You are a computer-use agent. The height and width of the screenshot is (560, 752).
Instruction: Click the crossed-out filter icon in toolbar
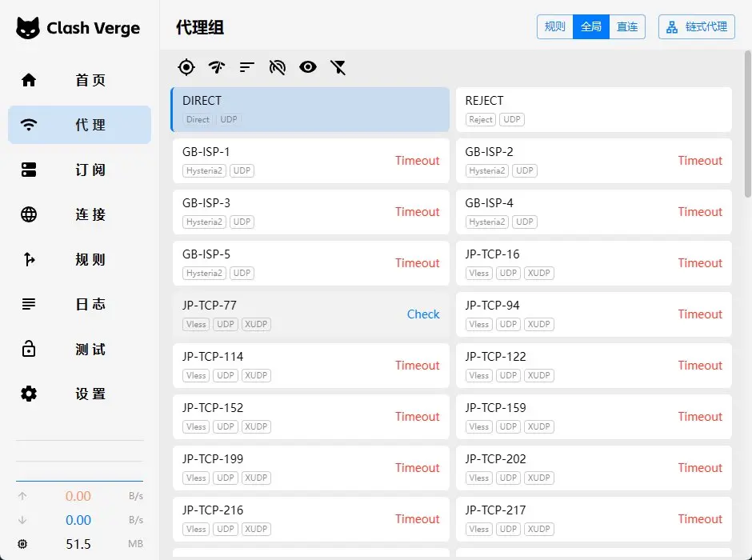tap(338, 67)
